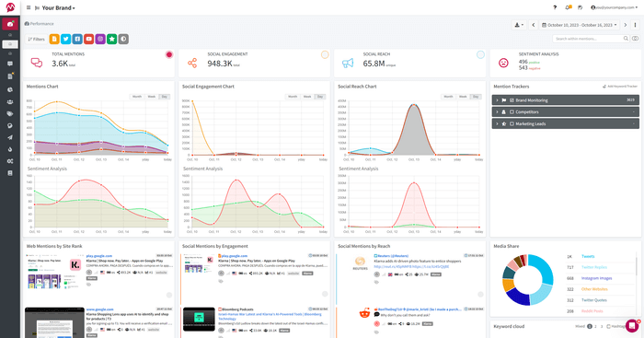
Task: Toggle the grey half-circle source filter
Action: point(123,39)
